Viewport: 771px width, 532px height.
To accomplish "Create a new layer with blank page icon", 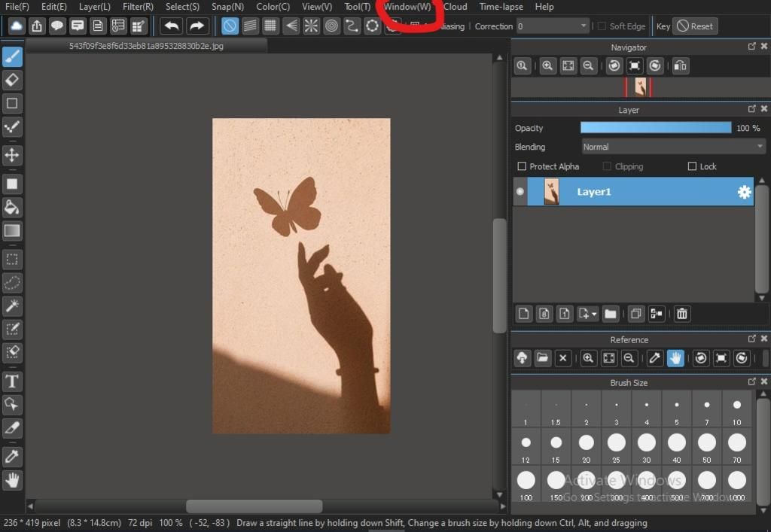I will pyautogui.click(x=524, y=313).
